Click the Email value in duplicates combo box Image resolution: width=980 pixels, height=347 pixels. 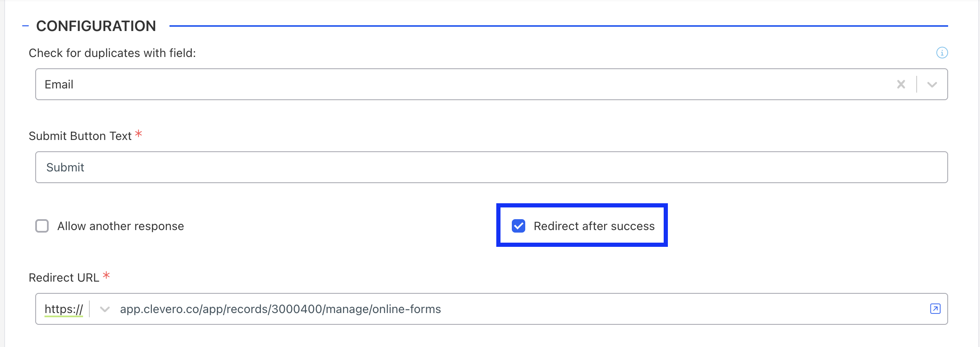tap(59, 84)
